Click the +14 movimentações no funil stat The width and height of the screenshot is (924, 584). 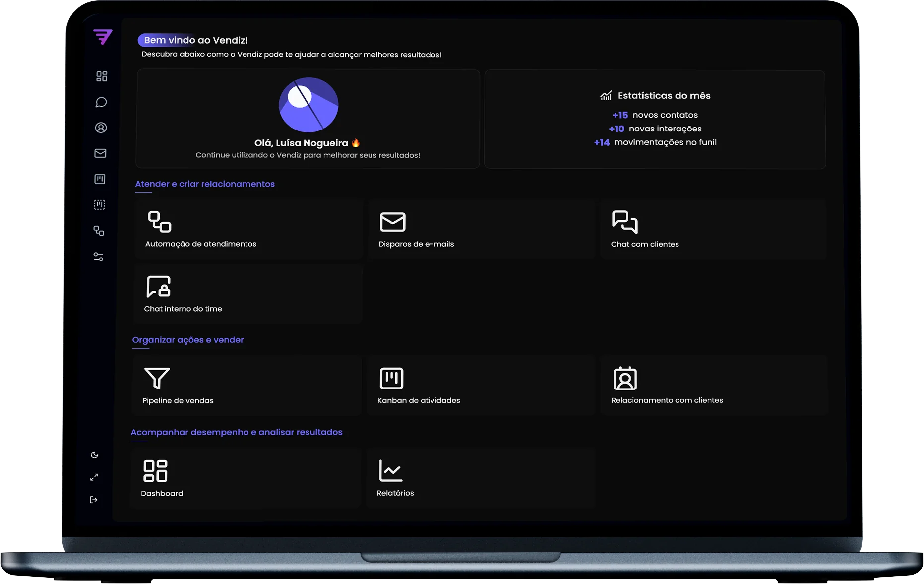655,142
